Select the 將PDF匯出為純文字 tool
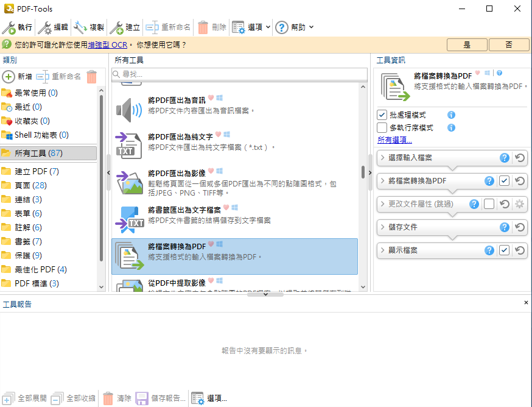532x407 pixels. pos(180,135)
